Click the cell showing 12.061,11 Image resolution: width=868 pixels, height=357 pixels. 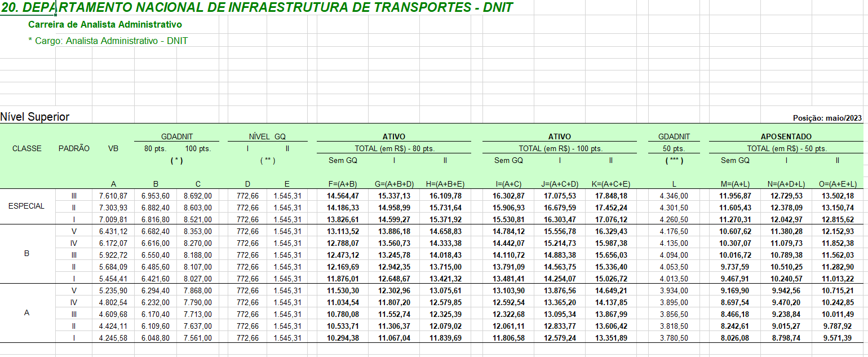click(509, 326)
